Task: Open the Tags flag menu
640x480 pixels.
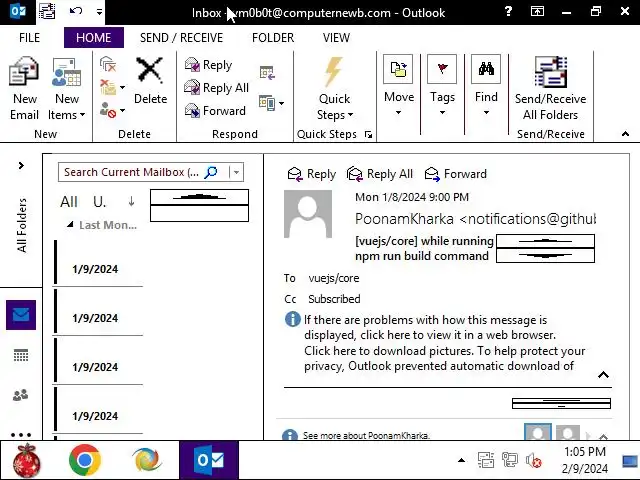Action: click(x=442, y=86)
